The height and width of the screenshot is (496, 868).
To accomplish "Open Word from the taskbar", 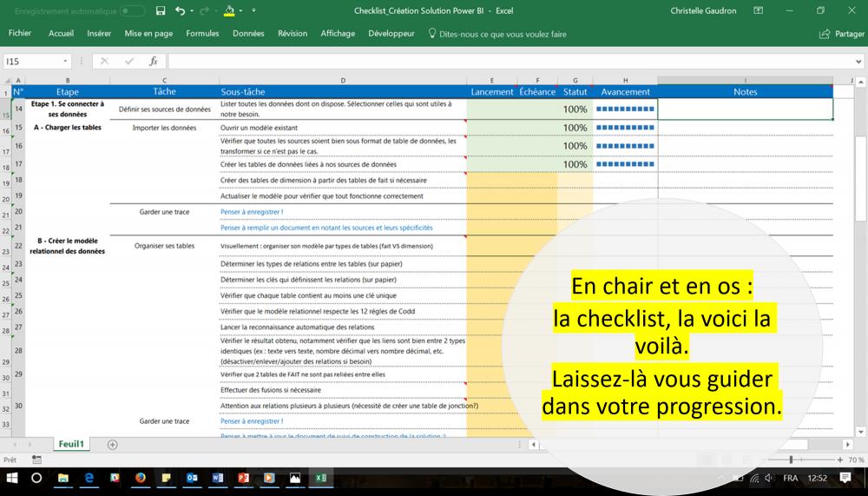I will 218,478.
